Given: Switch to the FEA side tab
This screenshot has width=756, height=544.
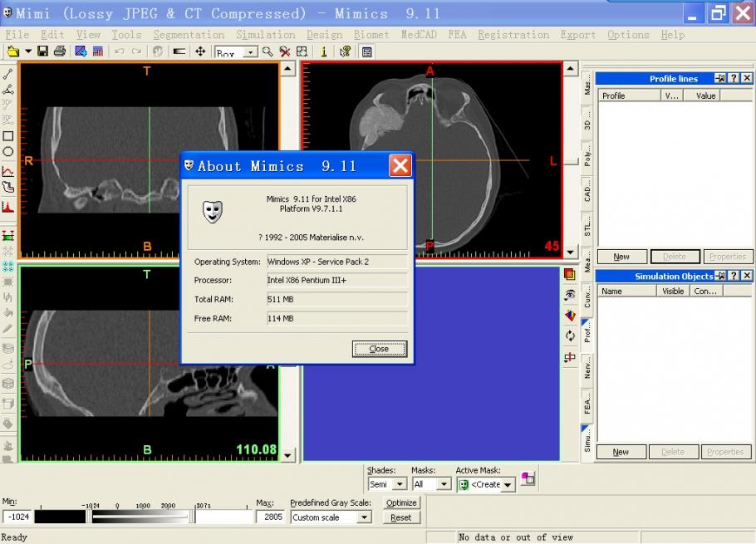Looking at the screenshot, I should (587, 405).
